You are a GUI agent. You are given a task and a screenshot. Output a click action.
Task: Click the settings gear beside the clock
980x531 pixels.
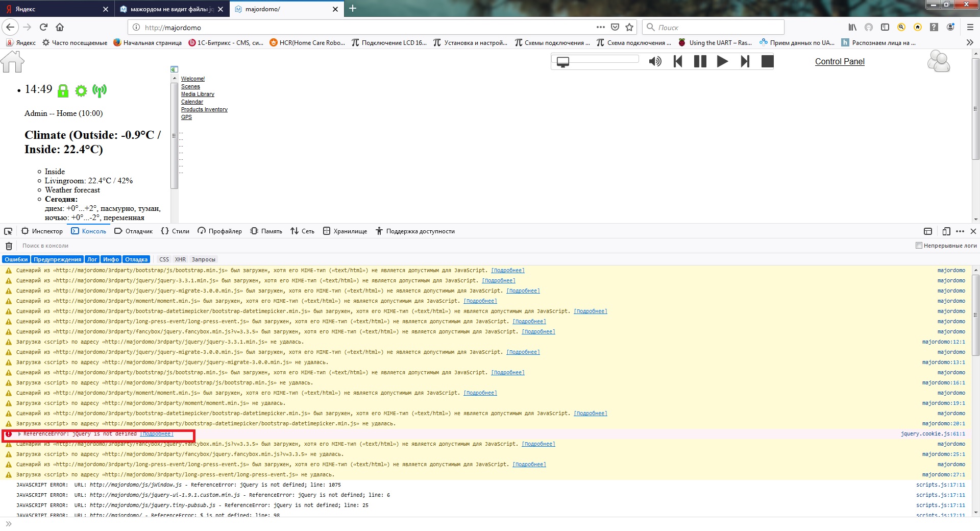tap(81, 90)
